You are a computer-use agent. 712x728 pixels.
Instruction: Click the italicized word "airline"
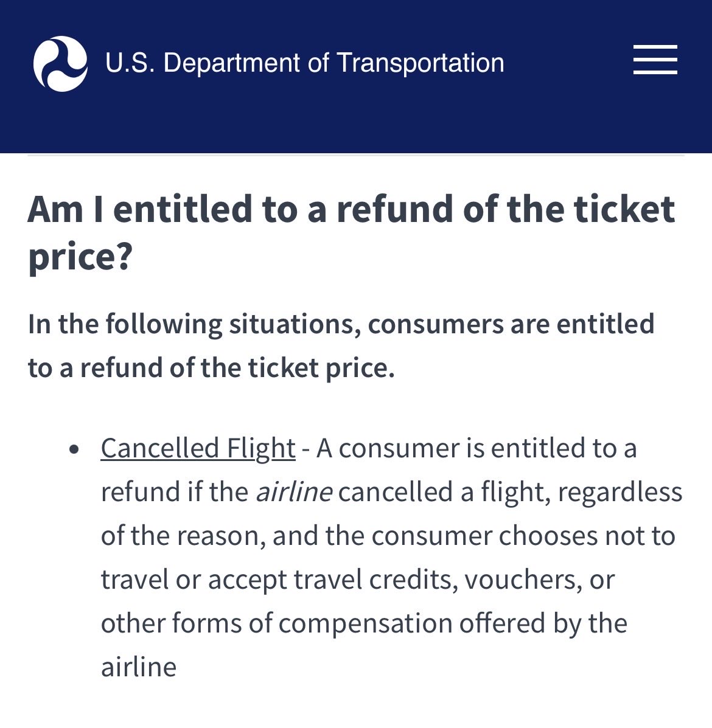(294, 492)
